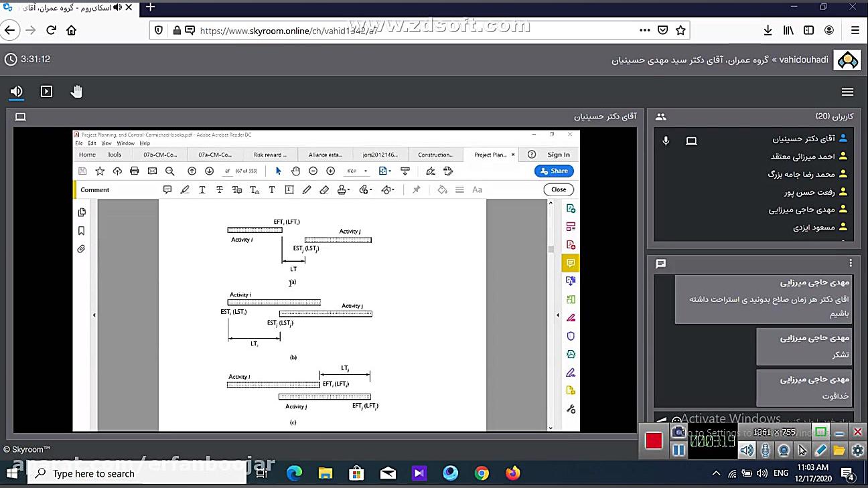
Task: Raise hand in the Skyroom room
Action: (76, 92)
